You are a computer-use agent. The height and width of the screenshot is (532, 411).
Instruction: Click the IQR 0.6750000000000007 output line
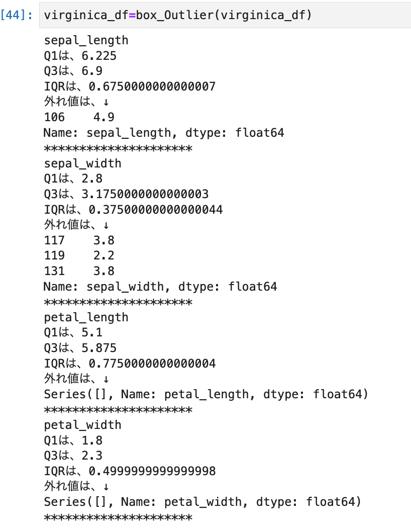130,86
